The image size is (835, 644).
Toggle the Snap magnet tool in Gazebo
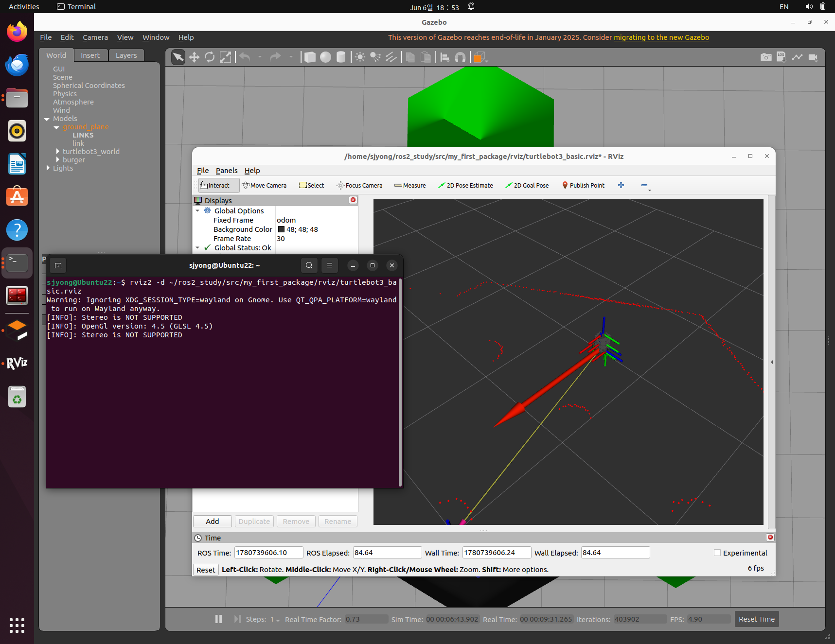(x=460, y=57)
